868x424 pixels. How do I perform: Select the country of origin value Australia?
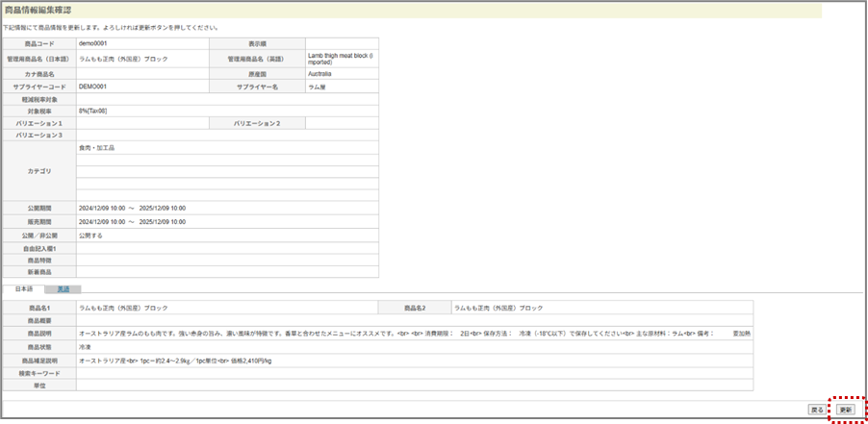pos(320,73)
